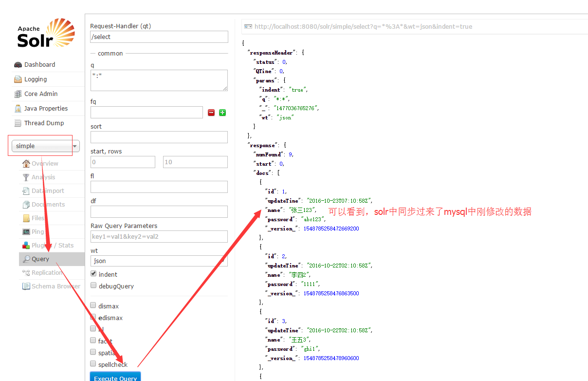Click the q query textarea
This screenshot has width=588, height=381.
(x=159, y=80)
